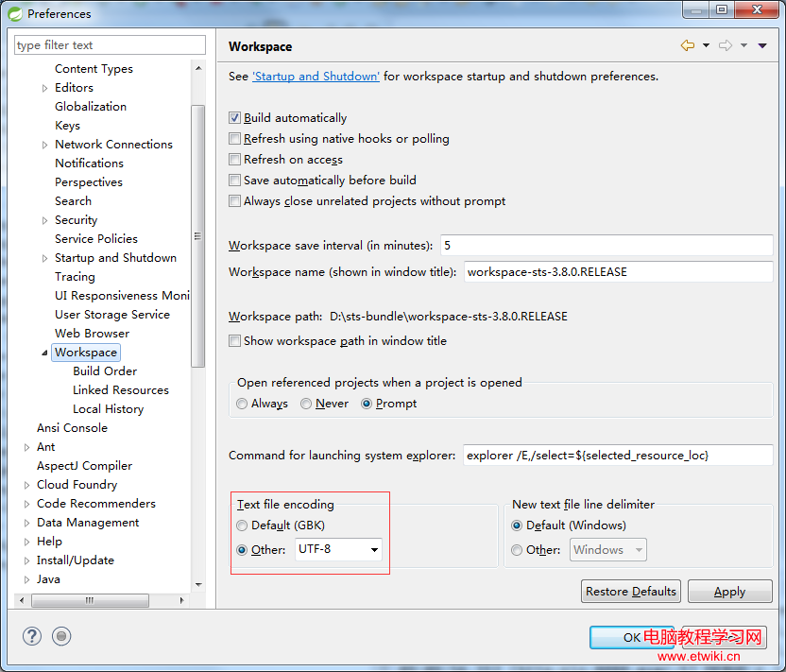
Task: Collapse the Workspace tree node
Action: click(44, 353)
